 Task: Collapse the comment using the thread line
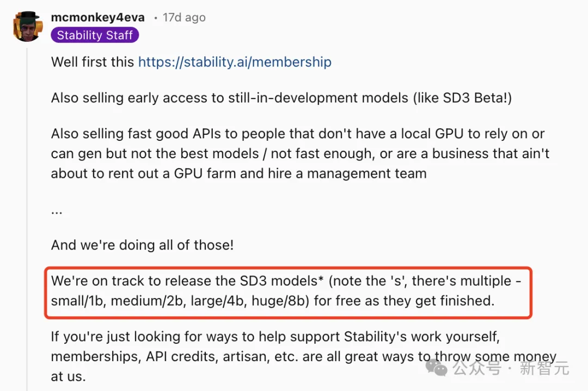point(27,218)
